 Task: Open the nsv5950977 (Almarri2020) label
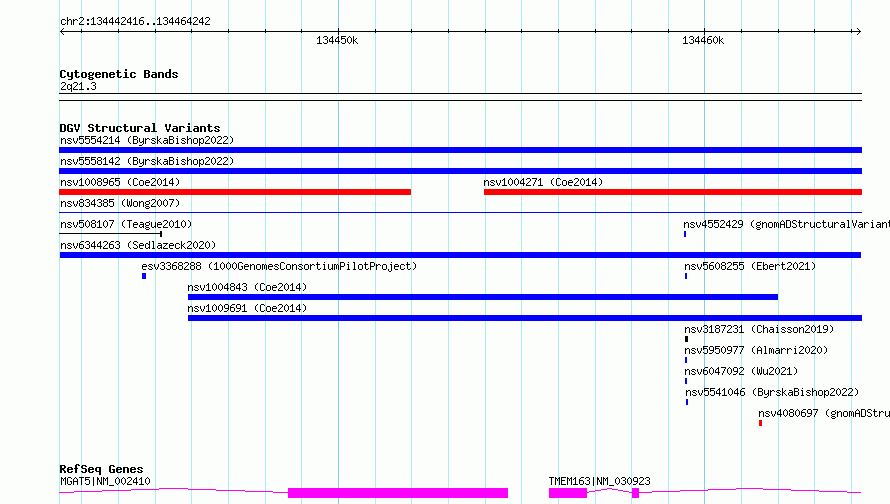click(x=756, y=350)
